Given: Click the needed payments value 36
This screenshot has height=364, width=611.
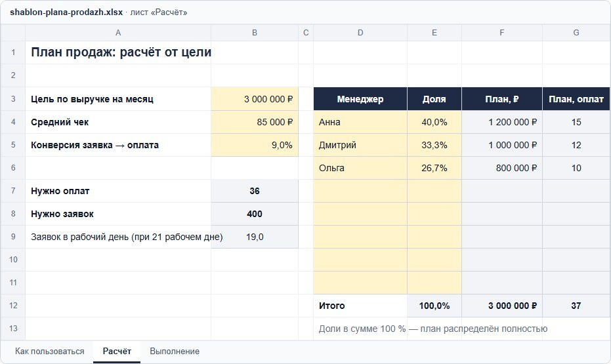Looking at the screenshot, I should [x=255, y=191].
